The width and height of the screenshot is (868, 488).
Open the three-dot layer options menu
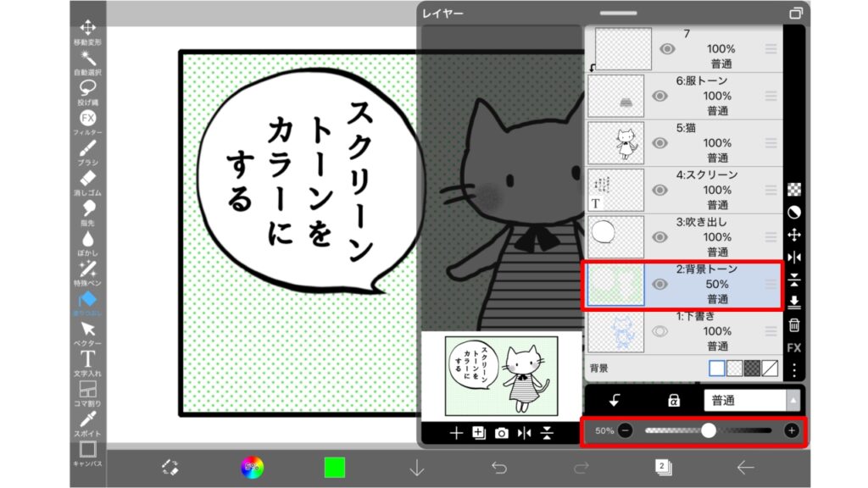[794, 370]
